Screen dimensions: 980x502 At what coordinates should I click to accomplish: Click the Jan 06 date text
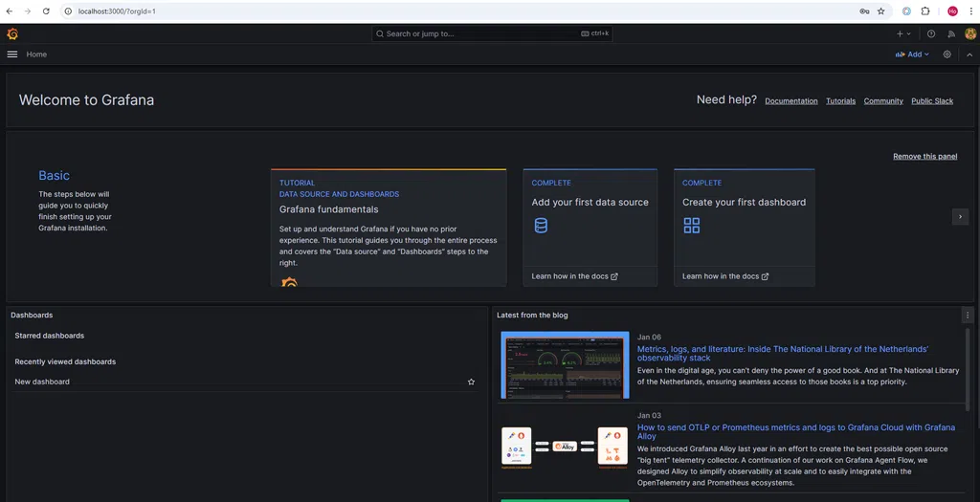tap(649, 338)
